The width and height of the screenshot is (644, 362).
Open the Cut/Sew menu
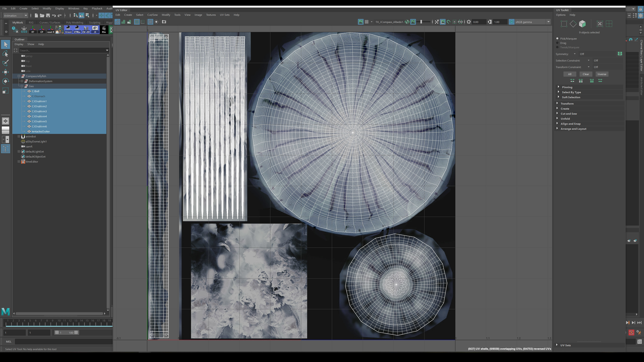coord(152,15)
